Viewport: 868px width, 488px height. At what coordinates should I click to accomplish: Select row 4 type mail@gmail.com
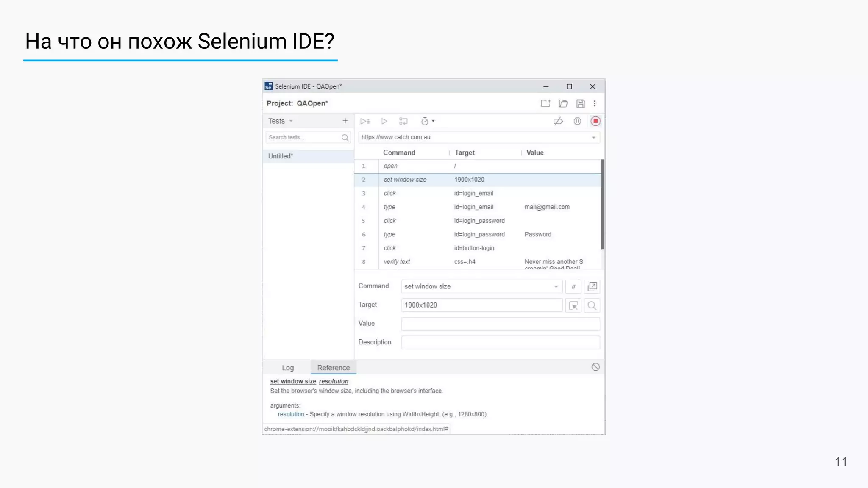coord(478,207)
